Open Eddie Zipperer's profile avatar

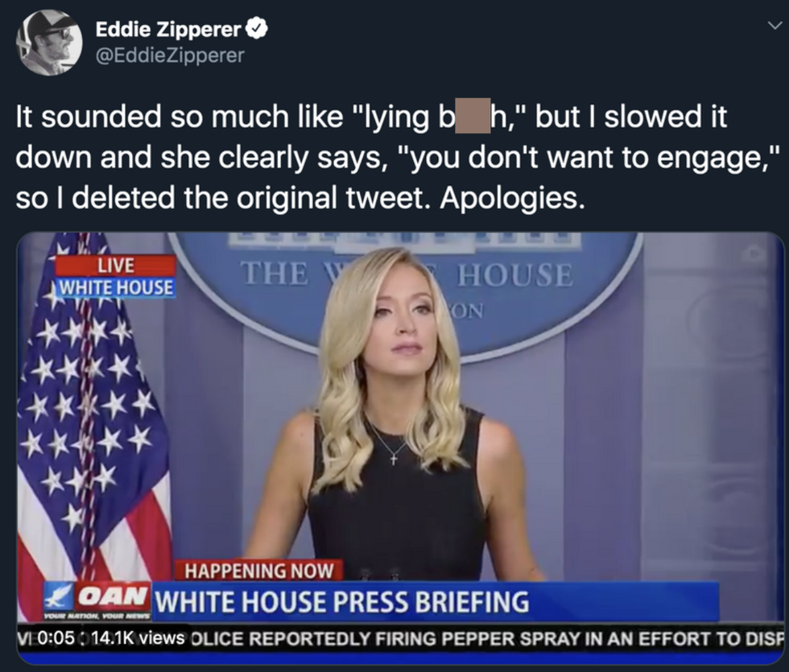click(x=49, y=43)
